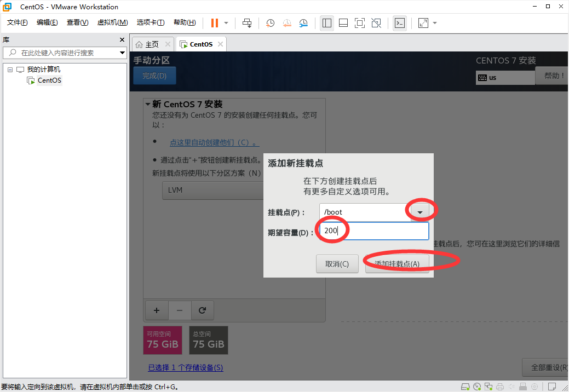The height and width of the screenshot is (392, 569).
Task: Close the 主页 tab
Action: [168, 44]
